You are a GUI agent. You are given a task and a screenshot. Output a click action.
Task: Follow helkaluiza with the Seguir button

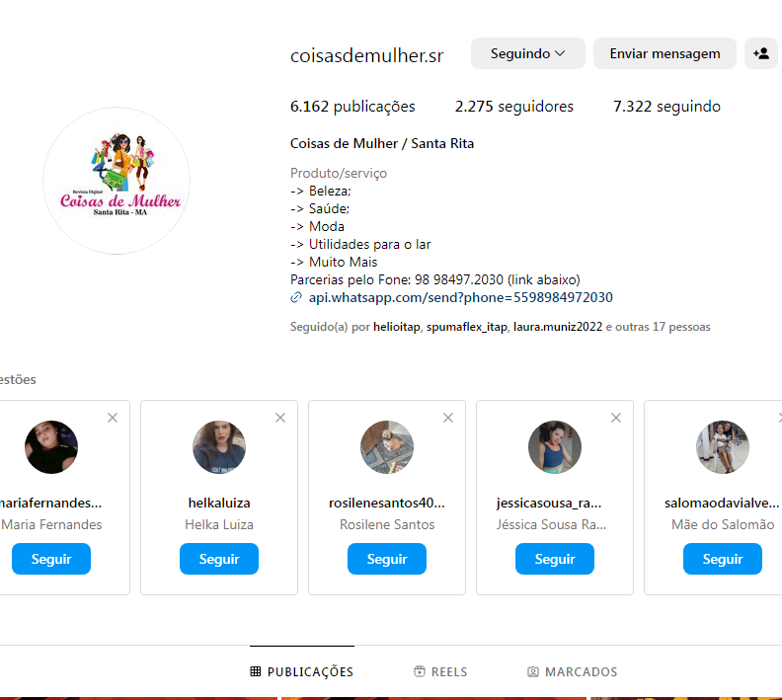(219, 559)
